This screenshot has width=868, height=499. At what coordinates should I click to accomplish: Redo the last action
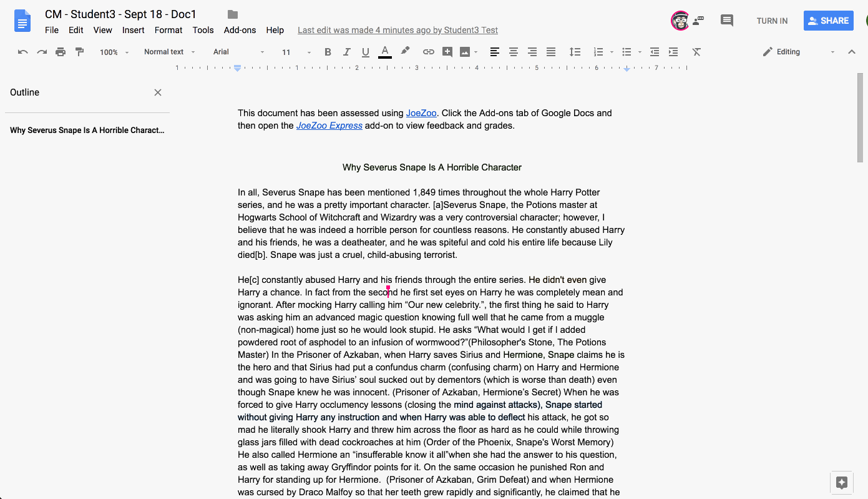(42, 52)
